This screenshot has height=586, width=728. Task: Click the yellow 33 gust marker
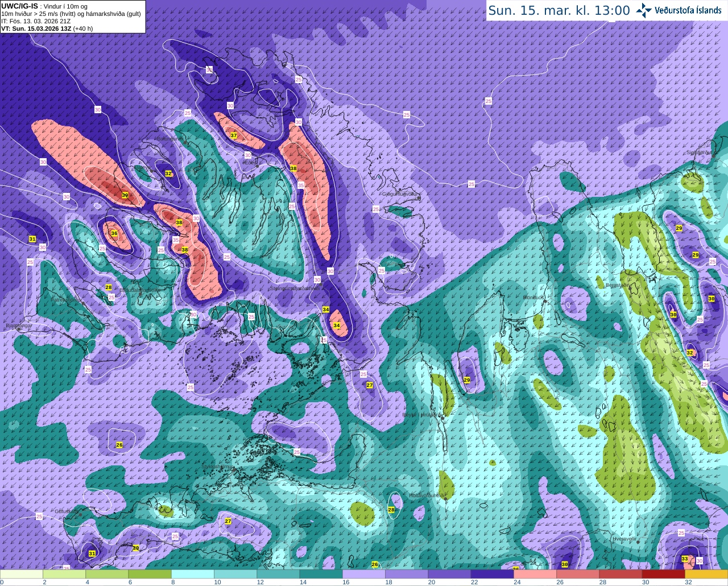click(x=685, y=559)
